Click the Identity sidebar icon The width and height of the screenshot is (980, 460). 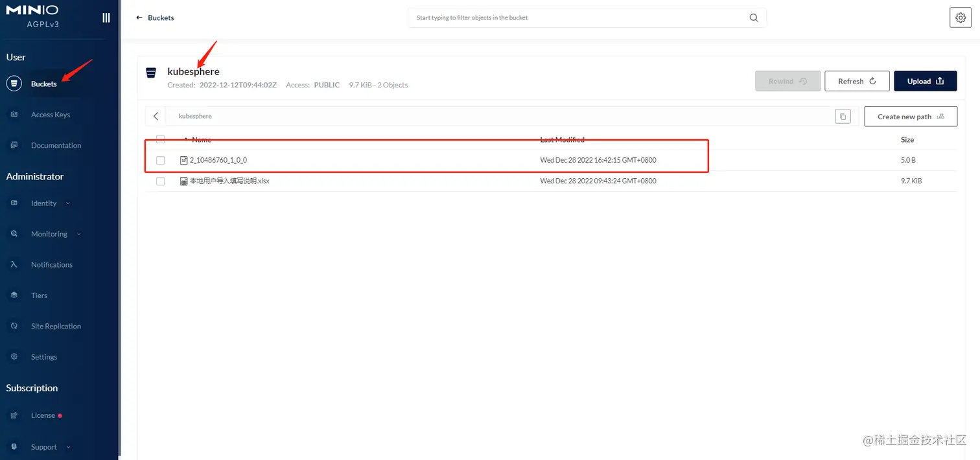pos(14,203)
